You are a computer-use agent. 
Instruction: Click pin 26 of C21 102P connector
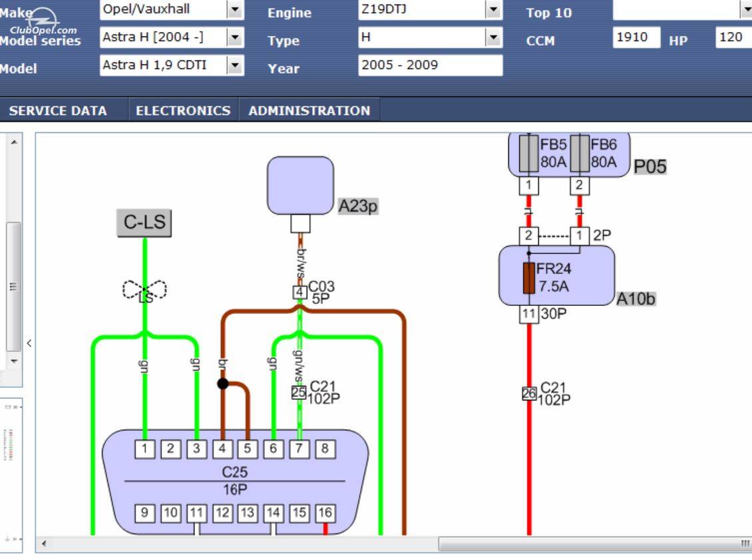529,394
